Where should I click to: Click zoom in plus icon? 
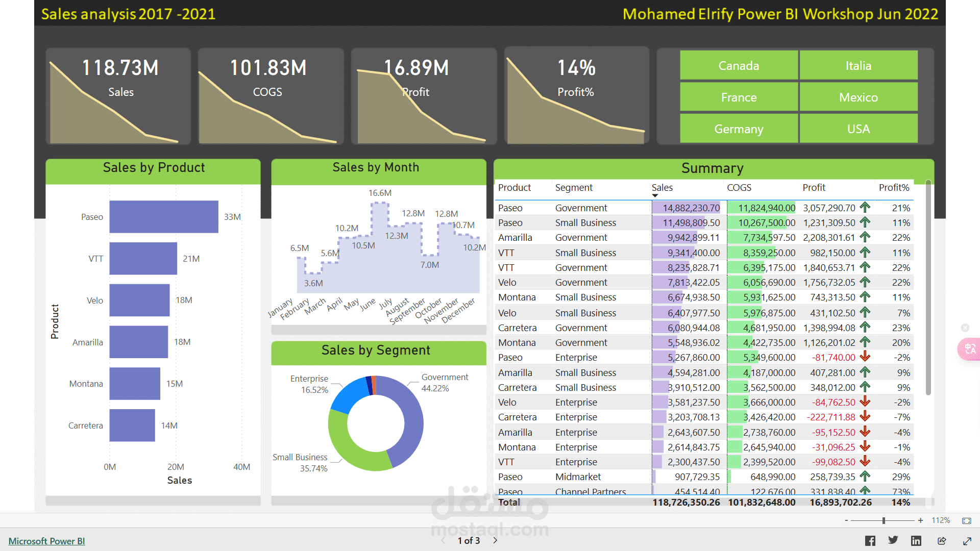click(x=920, y=520)
